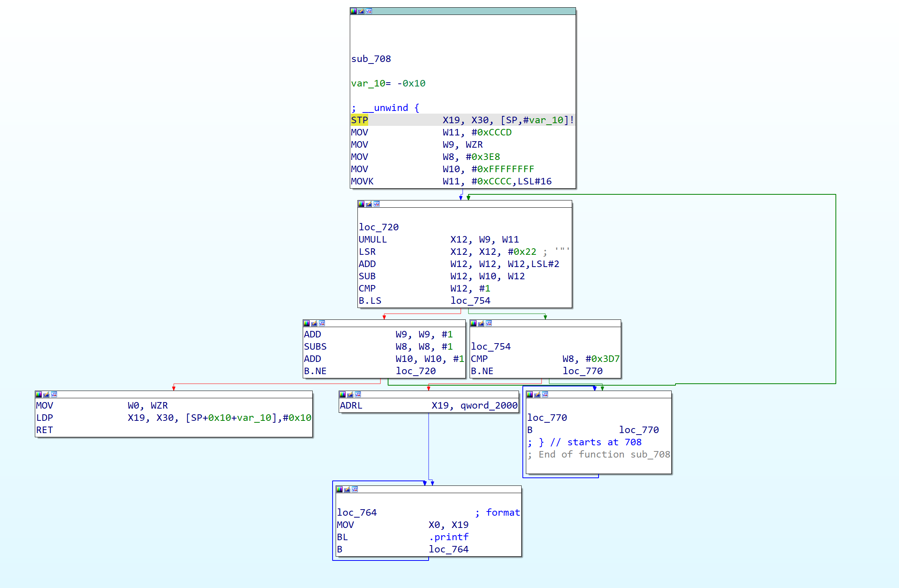The height and width of the screenshot is (588, 899).
Task: Click the sub_708 function name label
Action: tap(371, 59)
